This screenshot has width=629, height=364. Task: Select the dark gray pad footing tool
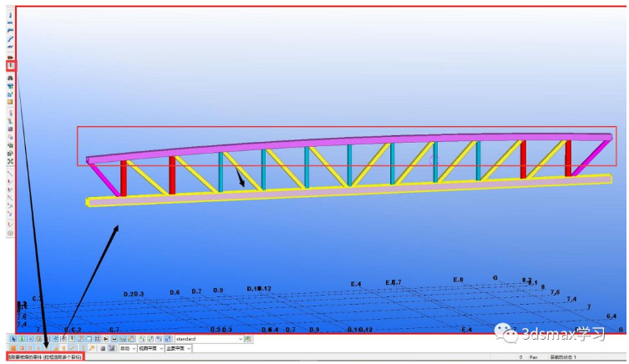click(x=10, y=78)
